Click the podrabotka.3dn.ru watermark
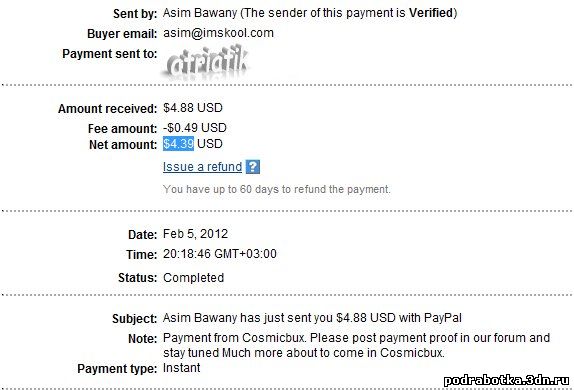The width and height of the screenshot is (574, 390). (507, 381)
